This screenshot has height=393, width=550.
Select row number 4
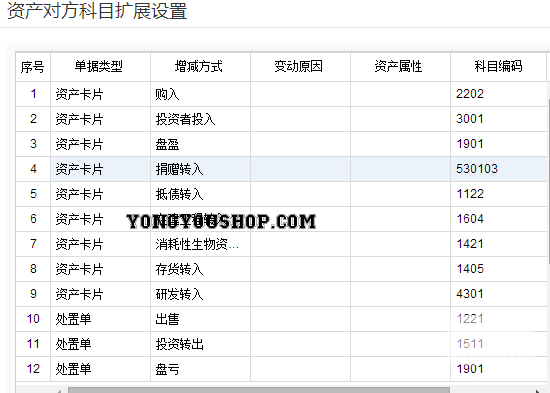pos(33,169)
